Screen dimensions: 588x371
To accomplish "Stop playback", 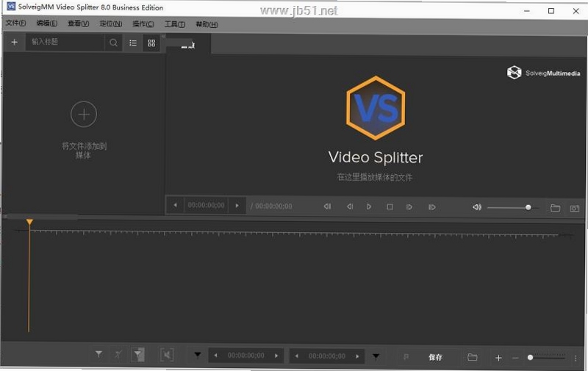I will (390, 207).
